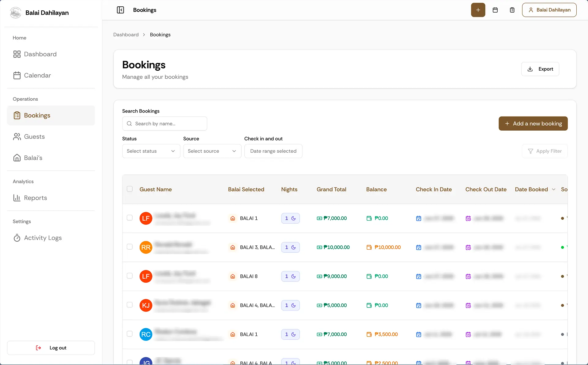The width and height of the screenshot is (588, 365).
Task: Collapse the sidebar with panel toggle icon
Action: coord(120,10)
